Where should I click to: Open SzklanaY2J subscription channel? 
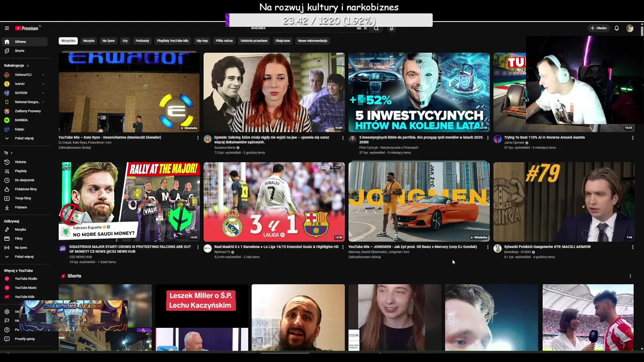click(x=24, y=74)
